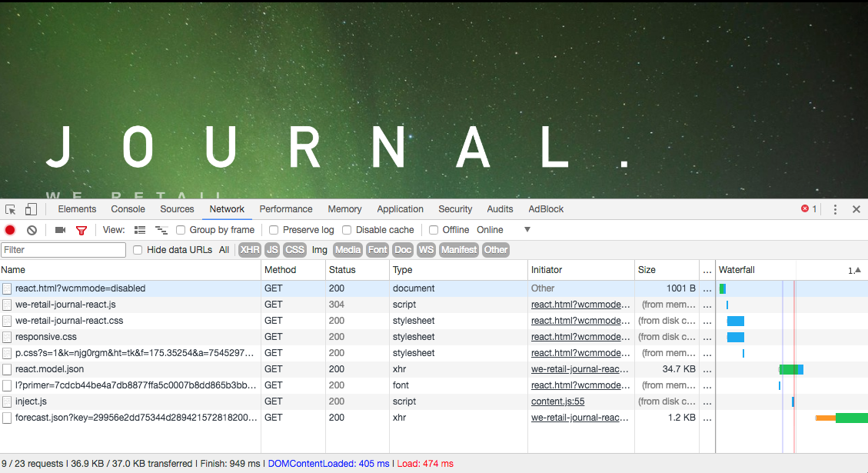Select the All filter
This screenshot has width=868, height=473.
click(x=224, y=250)
